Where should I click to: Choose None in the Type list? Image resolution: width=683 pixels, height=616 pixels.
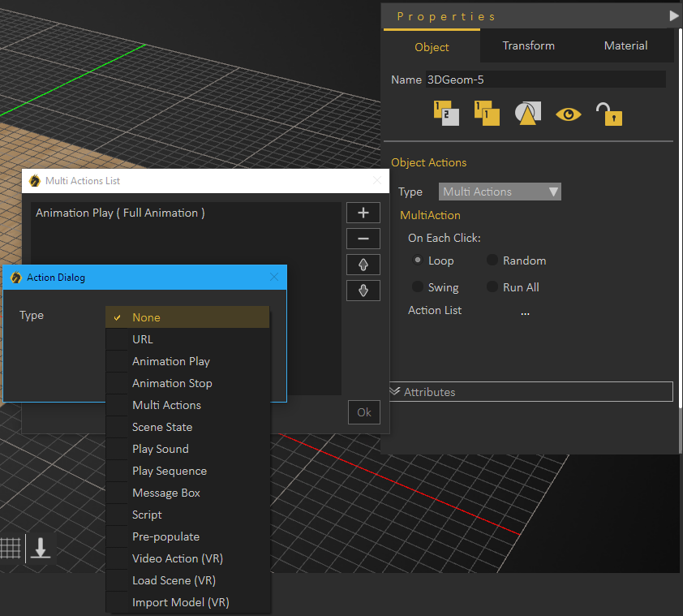[187, 317]
